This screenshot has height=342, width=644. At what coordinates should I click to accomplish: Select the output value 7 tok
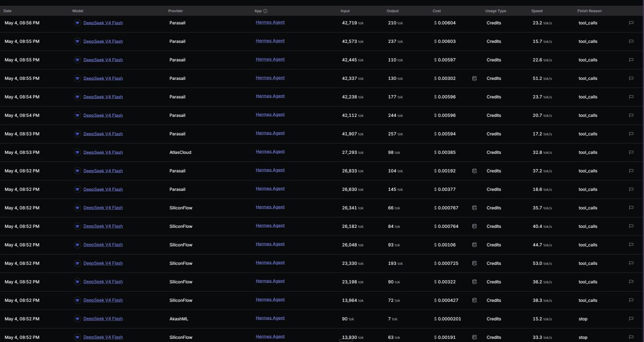[x=393, y=319]
